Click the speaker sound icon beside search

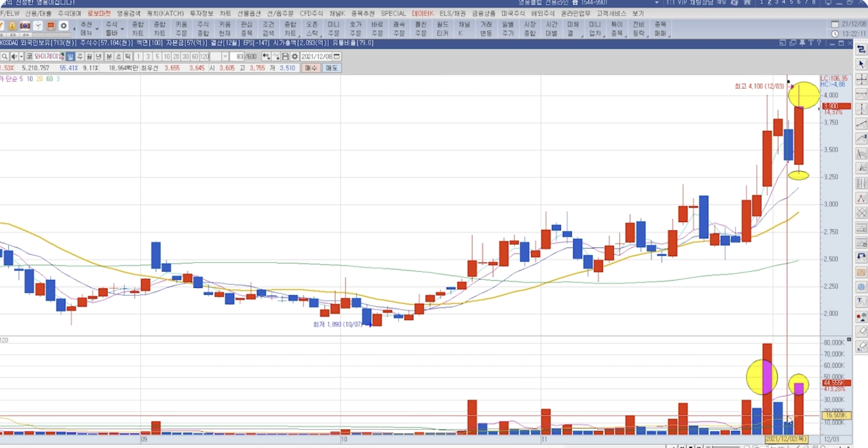(x=14, y=57)
